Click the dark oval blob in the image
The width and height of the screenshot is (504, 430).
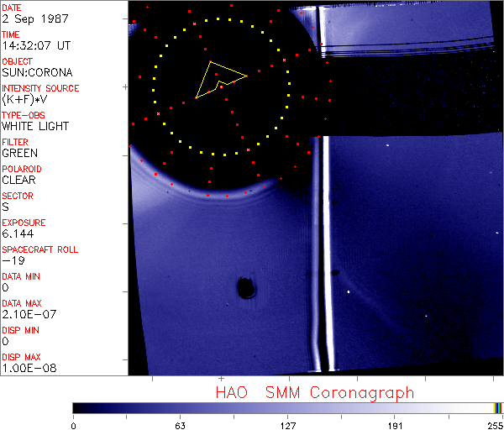pos(246,289)
